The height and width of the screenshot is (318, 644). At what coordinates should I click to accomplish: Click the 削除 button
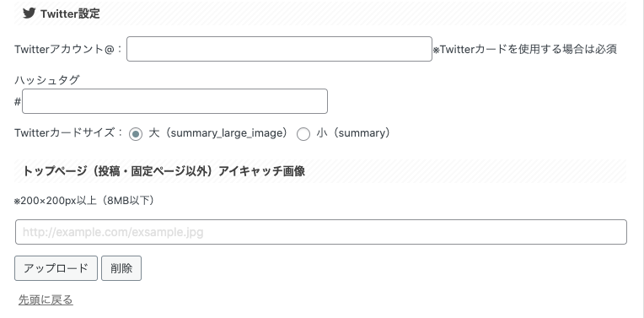(x=121, y=268)
